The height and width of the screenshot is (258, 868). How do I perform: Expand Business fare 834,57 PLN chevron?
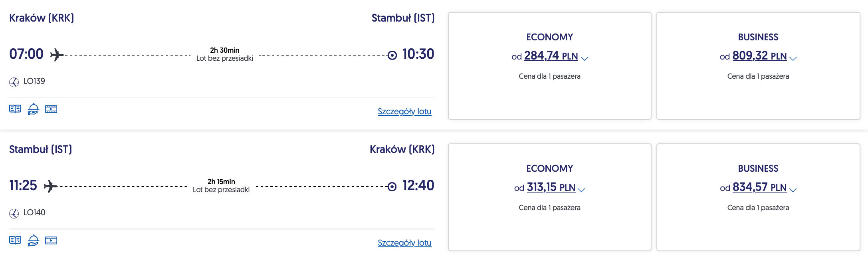(x=793, y=190)
